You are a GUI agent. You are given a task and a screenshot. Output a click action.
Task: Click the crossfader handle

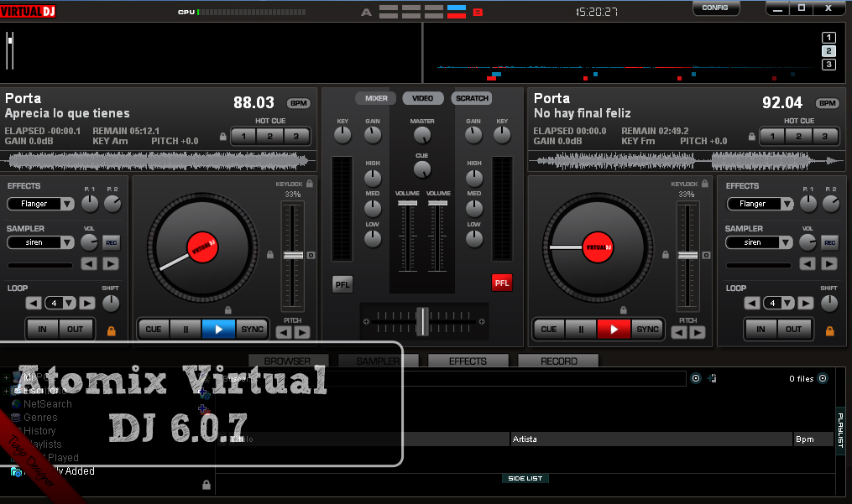pyautogui.click(x=423, y=321)
